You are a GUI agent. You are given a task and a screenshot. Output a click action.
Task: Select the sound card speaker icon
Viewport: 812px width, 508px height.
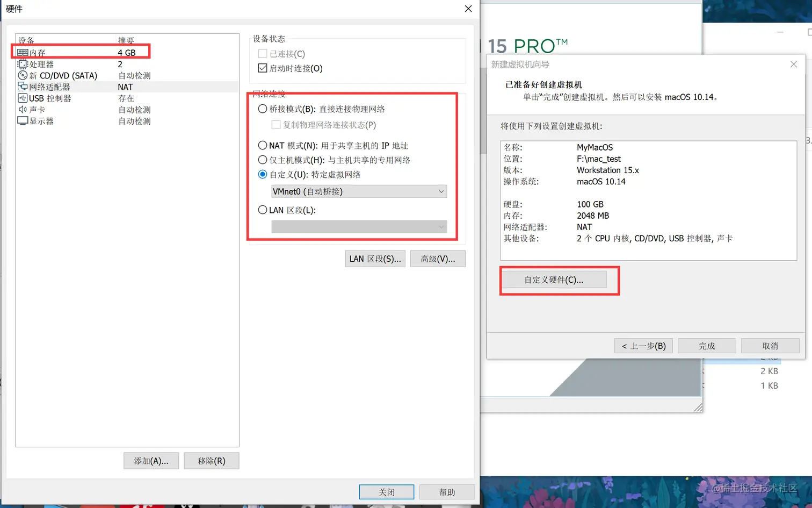click(23, 109)
